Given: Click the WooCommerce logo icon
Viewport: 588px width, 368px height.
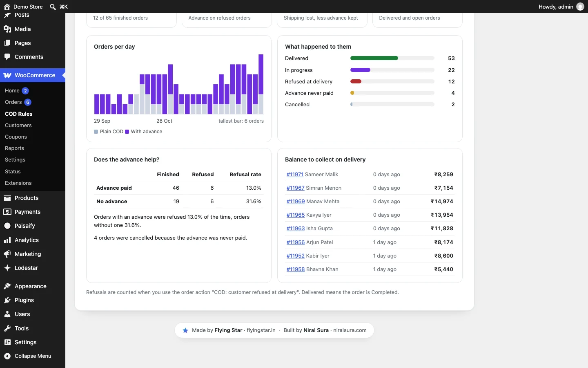Looking at the screenshot, I should [7, 75].
